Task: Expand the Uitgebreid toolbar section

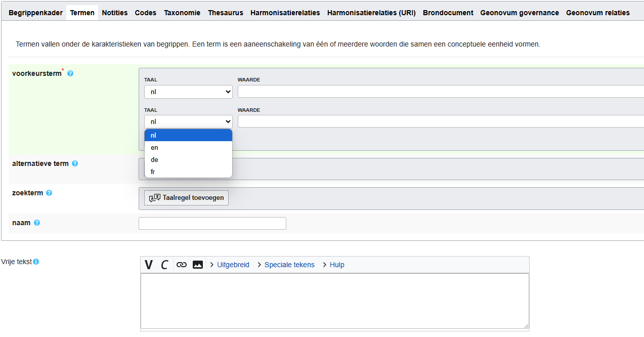Action: pyautogui.click(x=233, y=265)
